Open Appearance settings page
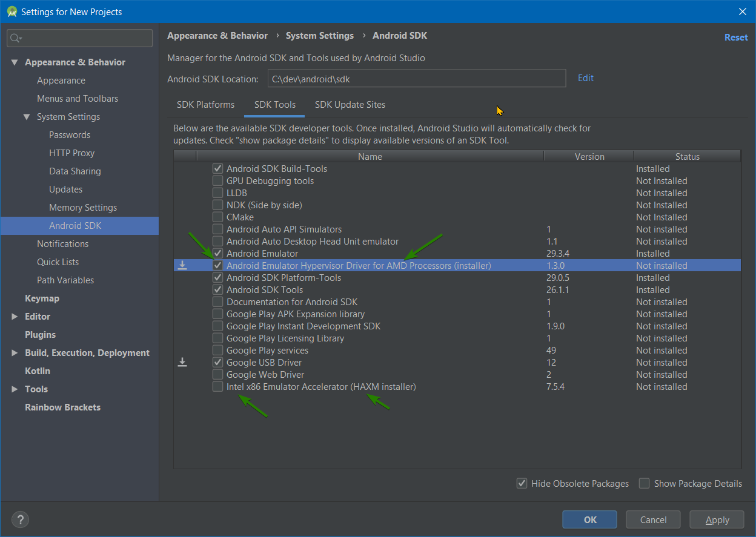The height and width of the screenshot is (537, 756). 61,81
